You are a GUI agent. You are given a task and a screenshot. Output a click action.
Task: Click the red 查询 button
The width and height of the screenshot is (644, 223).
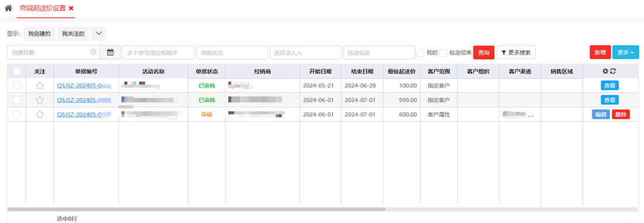point(484,53)
